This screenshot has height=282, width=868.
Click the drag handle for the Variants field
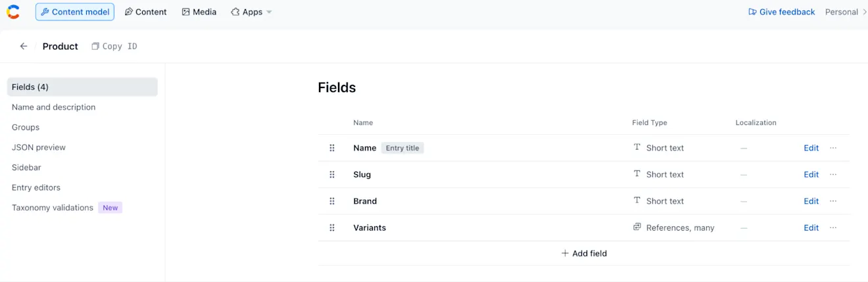click(332, 227)
